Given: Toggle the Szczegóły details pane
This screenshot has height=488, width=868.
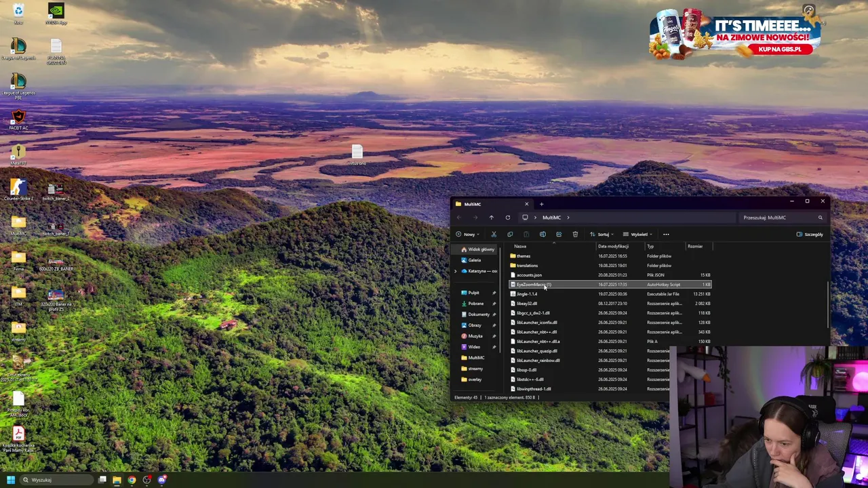Looking at the screenshot, I should (x=810, y=235).
